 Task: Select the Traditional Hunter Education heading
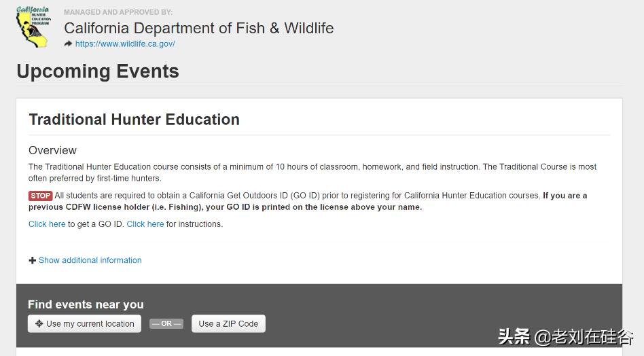point(134,120)
